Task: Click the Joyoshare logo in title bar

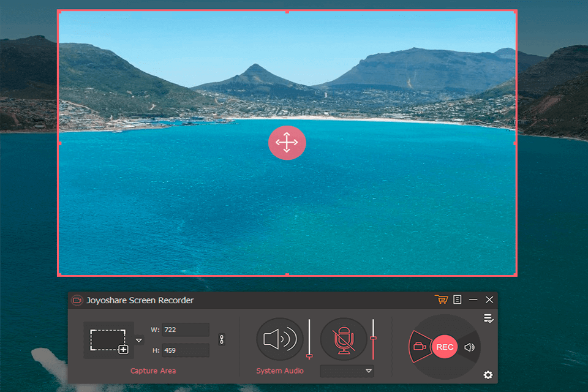Action: point(77,300)
